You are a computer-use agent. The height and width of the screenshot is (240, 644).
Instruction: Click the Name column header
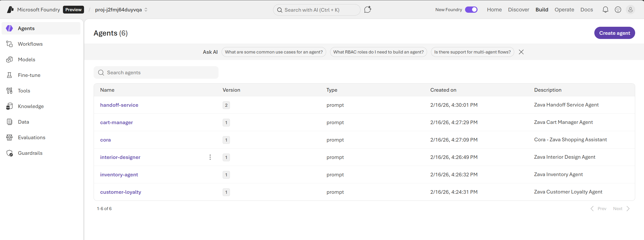pyautogui.click(x=107, y=90)
